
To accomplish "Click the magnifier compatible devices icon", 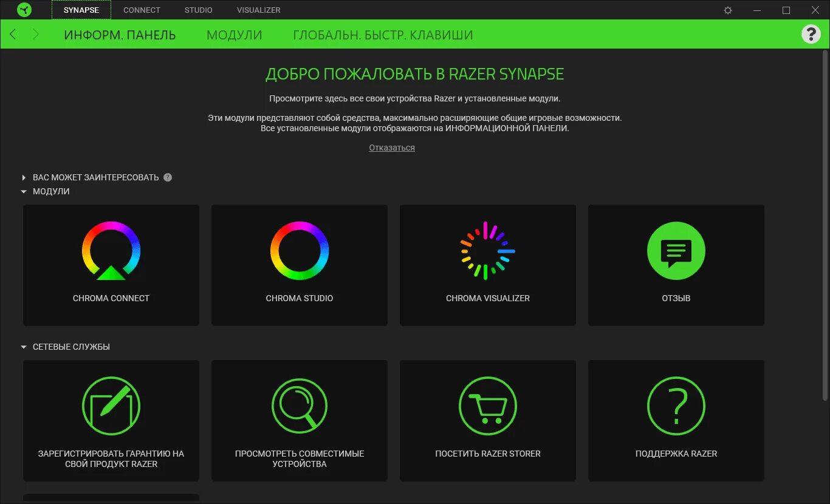I will 300,406.
